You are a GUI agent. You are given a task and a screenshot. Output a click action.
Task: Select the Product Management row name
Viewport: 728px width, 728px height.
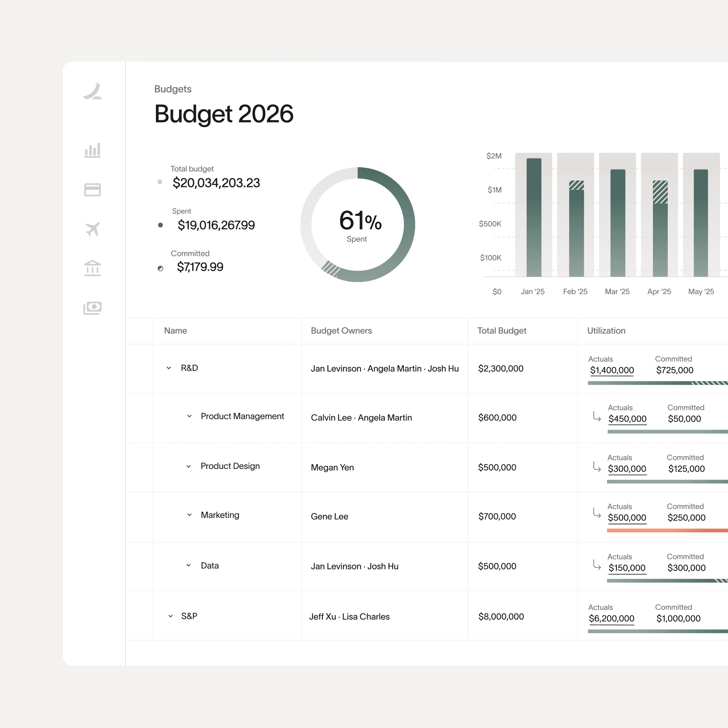[242, 416]
